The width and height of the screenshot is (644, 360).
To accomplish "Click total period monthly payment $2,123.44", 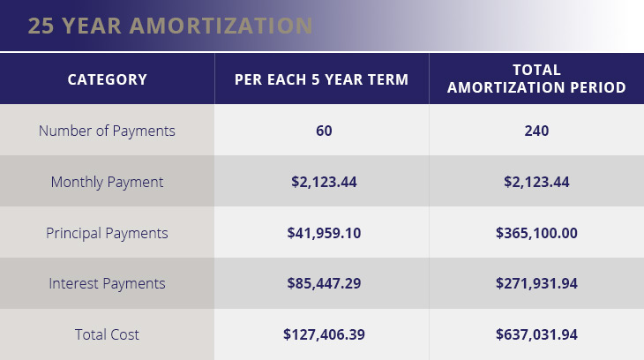I will [536, 182].
